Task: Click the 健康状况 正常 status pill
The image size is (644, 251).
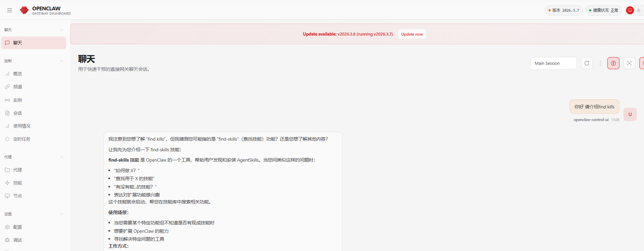Action: coord(603,10)
